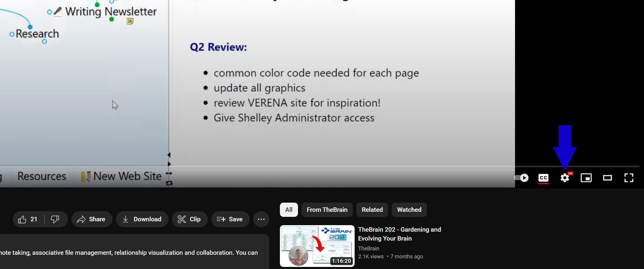Click the note icon below Writing Newsletter
Screen dimensions: 644x269
130,21
